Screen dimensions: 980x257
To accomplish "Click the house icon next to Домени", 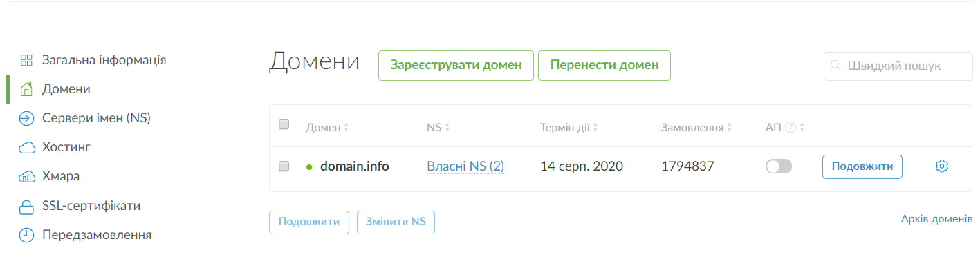I will click(x=26, y=89).
